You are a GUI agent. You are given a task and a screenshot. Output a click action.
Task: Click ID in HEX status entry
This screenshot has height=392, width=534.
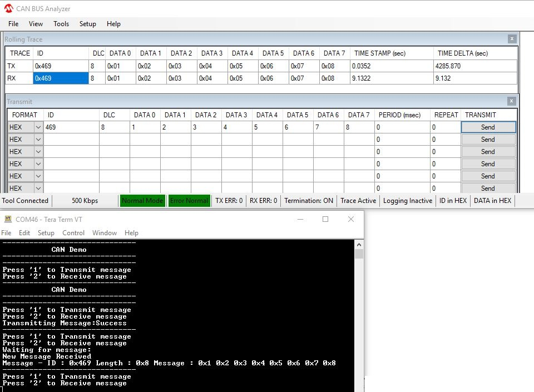click(x=453, y=201)
